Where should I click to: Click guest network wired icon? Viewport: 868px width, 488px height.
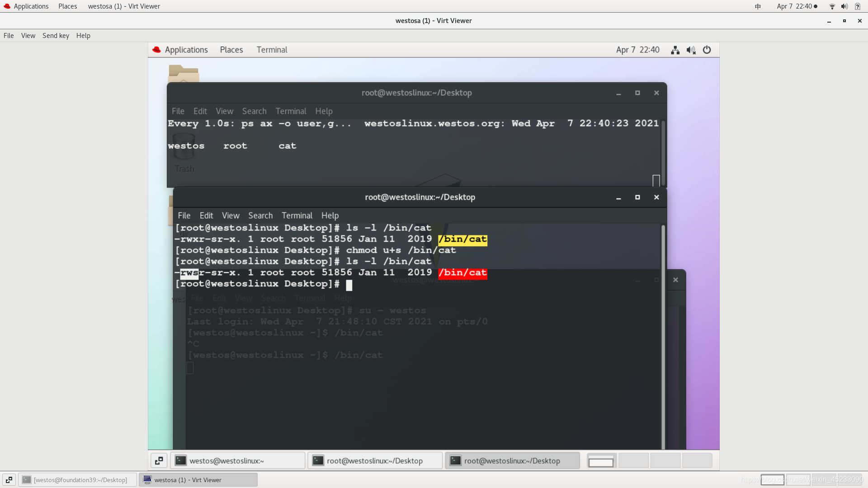coord(675,50)
